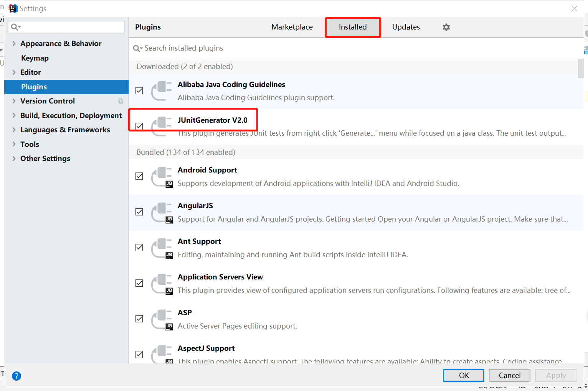Screen dimensions: 588x391
Task: Click the AspectJ Support plugin icon
Action: click(162, 354)
